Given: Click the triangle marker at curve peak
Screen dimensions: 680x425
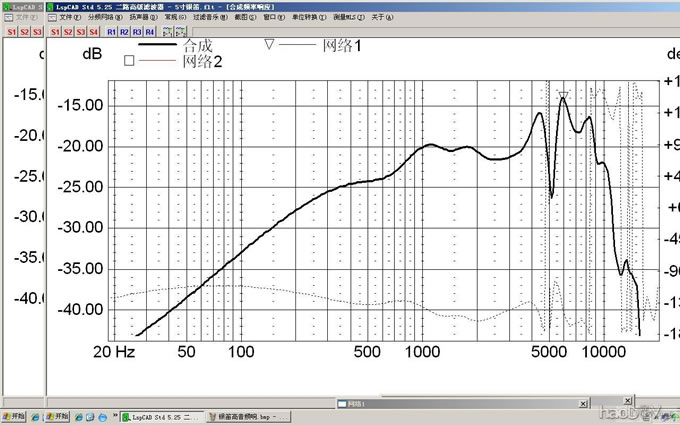Looking at the screenshot, I should click(x=564, y=96).
